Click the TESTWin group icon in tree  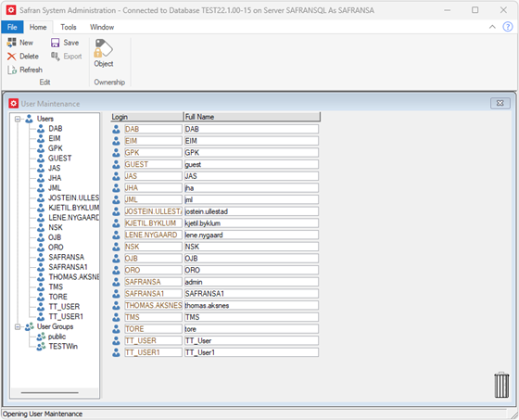click(x=41, y=347)
